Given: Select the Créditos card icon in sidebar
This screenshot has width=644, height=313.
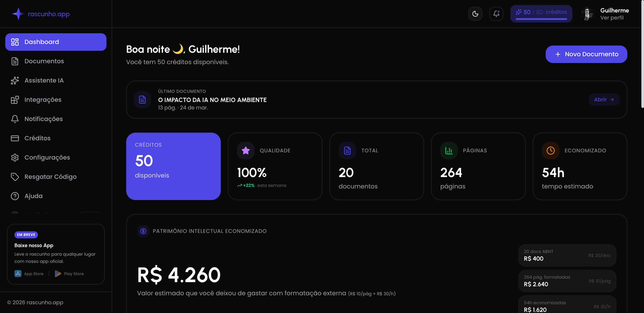Looking at the screenshot, I should click(x=15, y=138).
